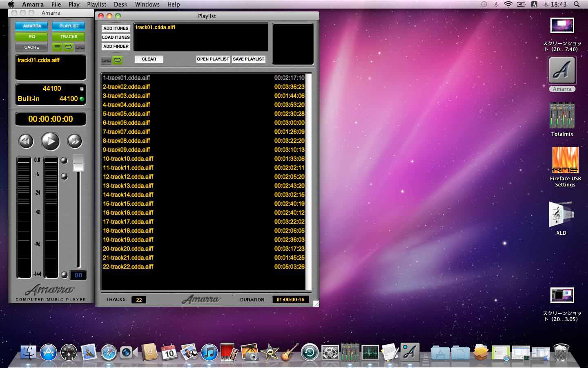Click the Time Machine icon in the menu bar
Viewport: 588px width, 368px height.
tap(484, 4)
